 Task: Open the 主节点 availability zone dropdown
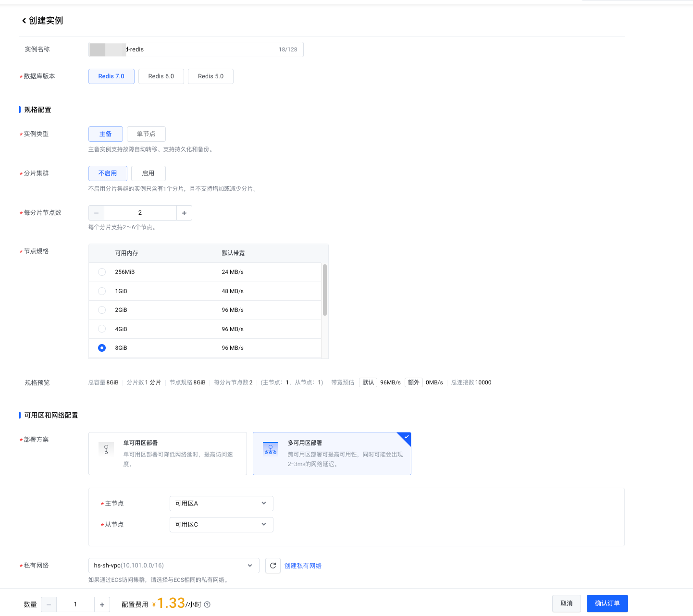[x=221, y=504]
